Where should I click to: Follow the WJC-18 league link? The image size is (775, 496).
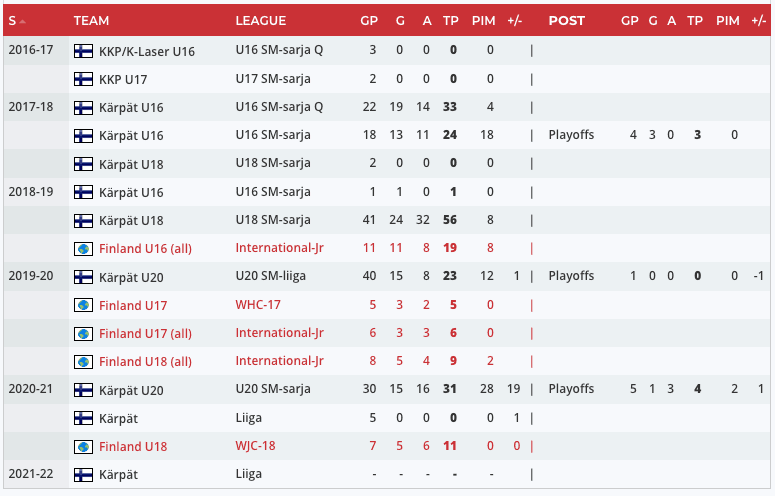click(x=255, y=446)
